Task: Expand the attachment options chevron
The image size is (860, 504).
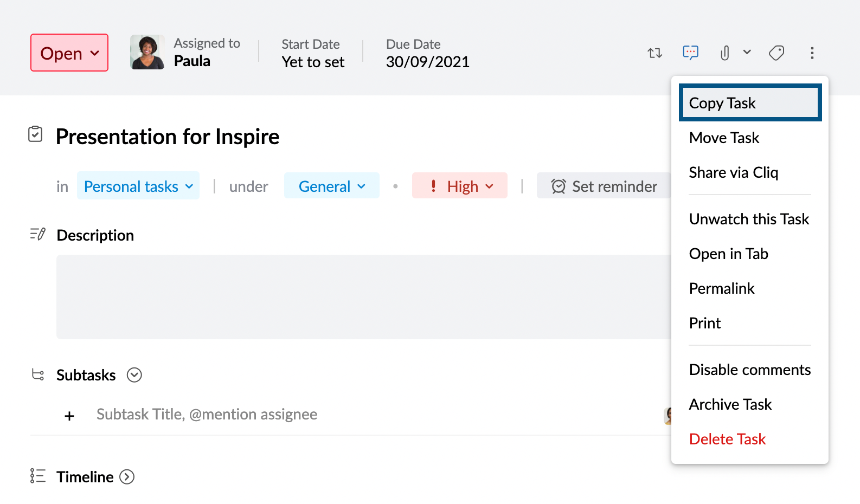Action: (x=747, y=53)
